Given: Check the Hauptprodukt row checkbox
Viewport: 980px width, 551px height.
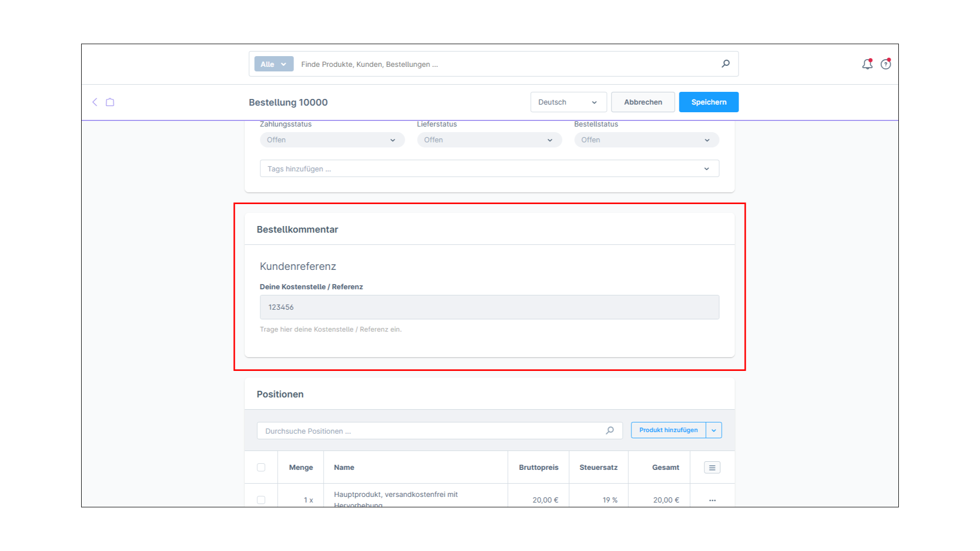Looking at the screenshot, I should (x=261, y=500).
